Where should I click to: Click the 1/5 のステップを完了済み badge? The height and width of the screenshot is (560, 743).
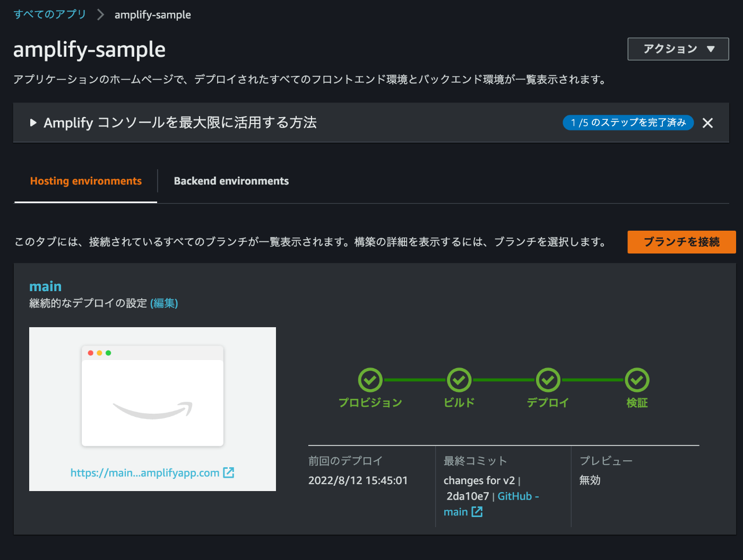628,122
